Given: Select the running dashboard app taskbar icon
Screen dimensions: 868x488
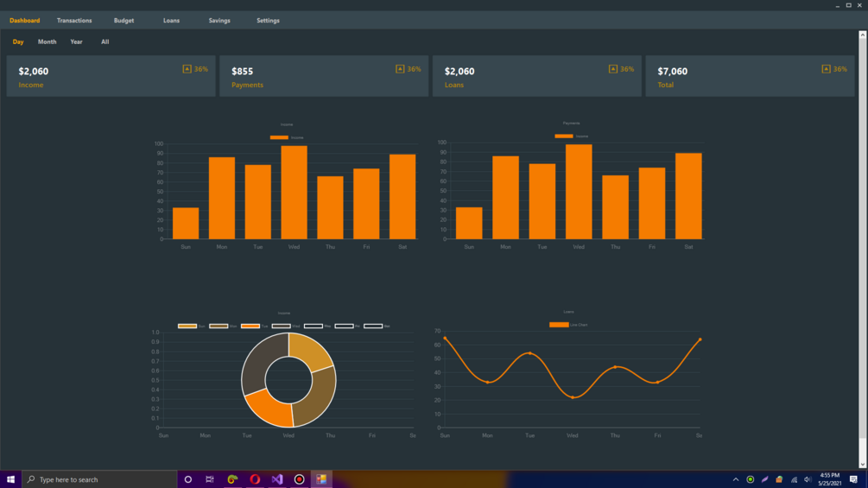Looking at the screenshot, I should [321, 479].
